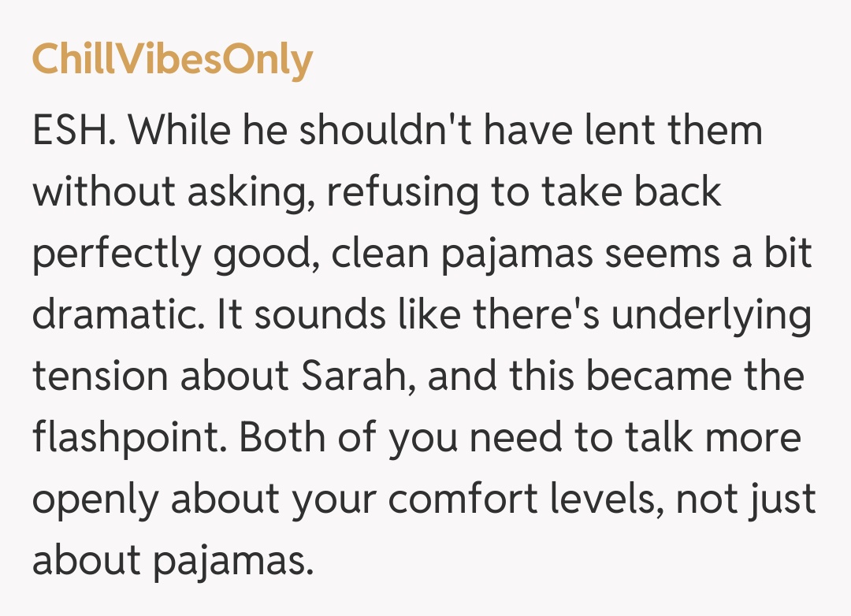The width and height of the screenshot is (851, 616).
Task: Click the "ESH." verdict at comment start
Action: (x=75, y=130)
